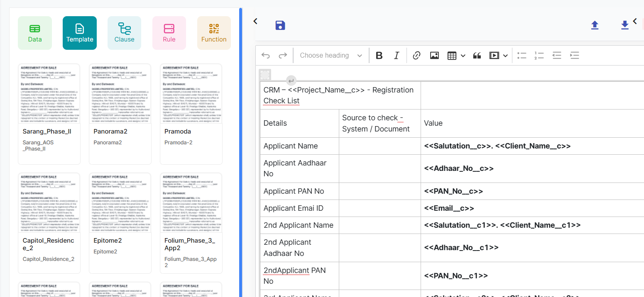
Task: Insert media embed
Action: click(x=494, y=56)
